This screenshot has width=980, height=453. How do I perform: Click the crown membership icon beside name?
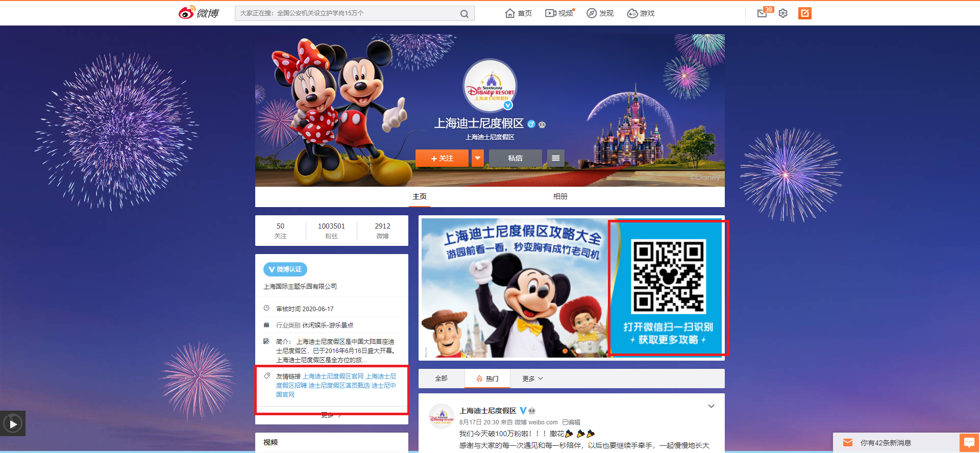[542, 124]
